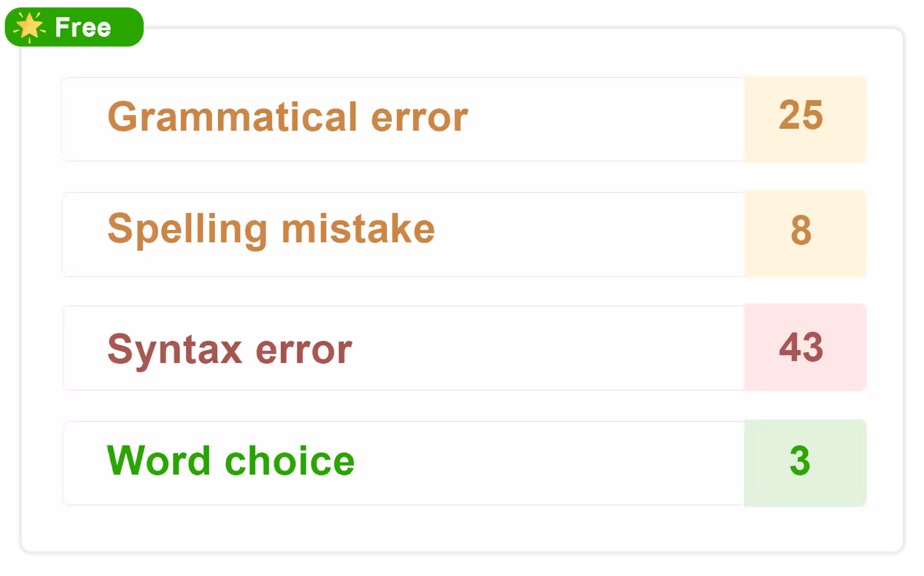
Task: Open the Word choice count 3
Action: (800, 461)
